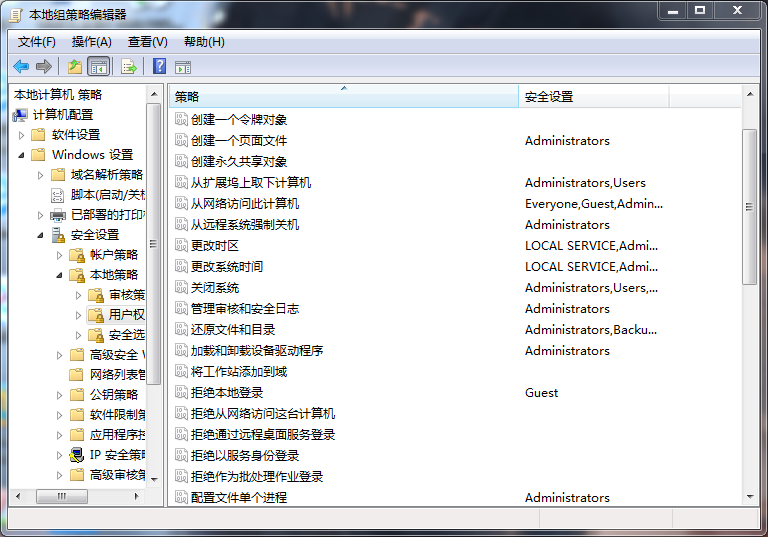Click the policy list scroll down arrow
Screen dimensions: 768x537
[x=750, y=497]
